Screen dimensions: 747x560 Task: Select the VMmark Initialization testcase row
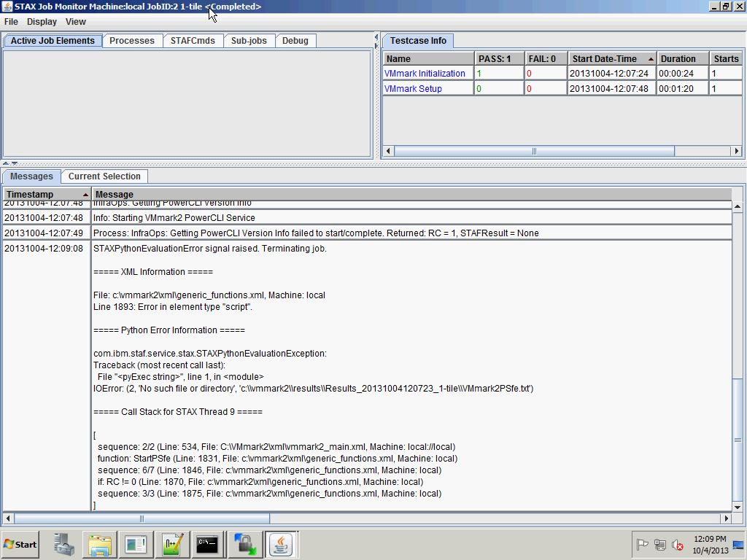point(562,74)
